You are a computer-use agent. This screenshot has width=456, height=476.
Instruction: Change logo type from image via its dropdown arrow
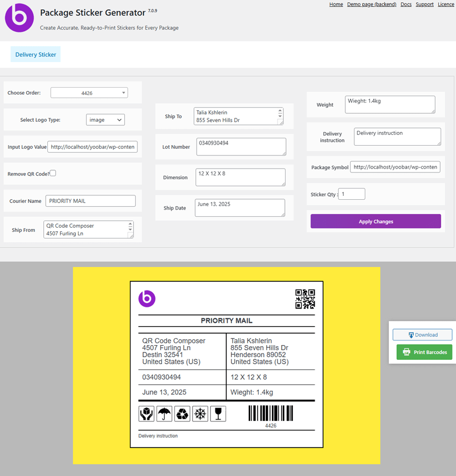click(x=118, y=120)
